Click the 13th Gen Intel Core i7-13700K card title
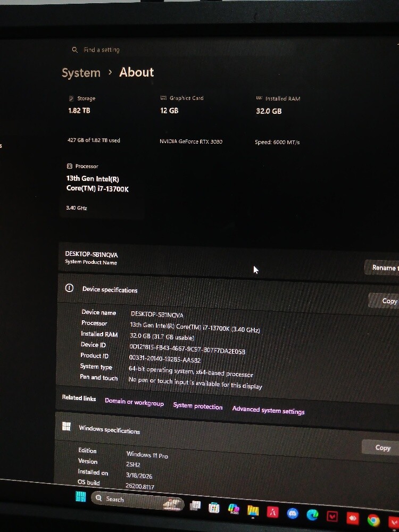This screenshot has width=399, height=532. [x=97, y=184]
